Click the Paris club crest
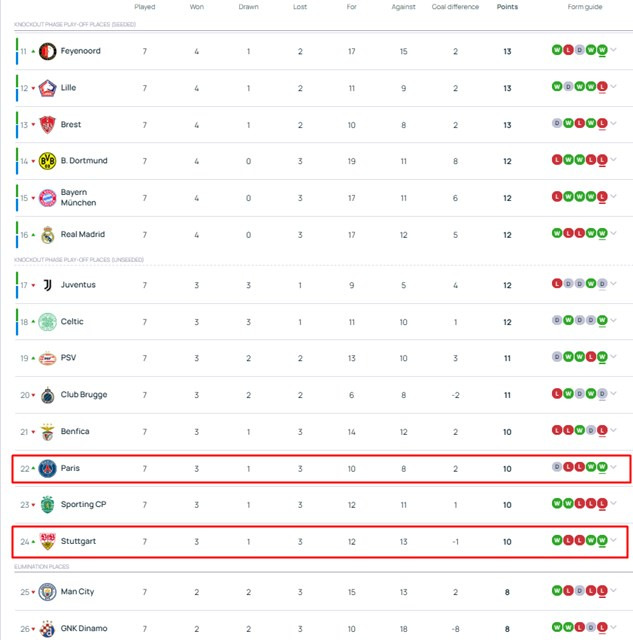This screenshot has width=633, height=640. [x=47, y=468]
